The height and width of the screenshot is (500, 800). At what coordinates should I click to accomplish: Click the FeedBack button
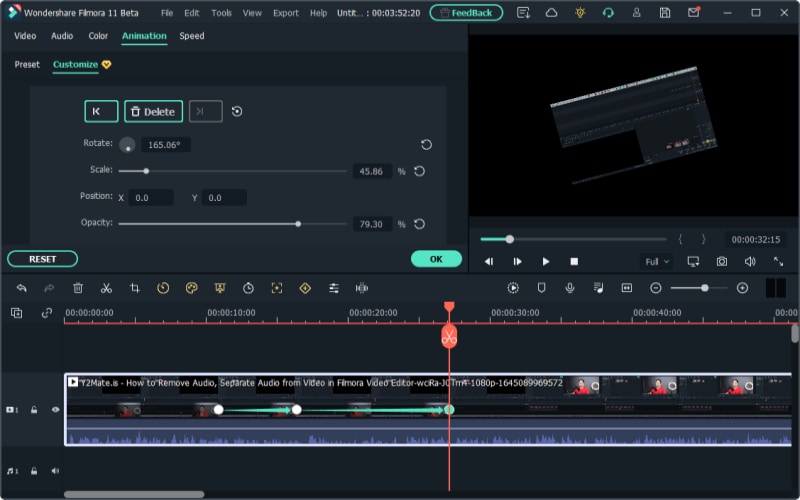(466, 13)
